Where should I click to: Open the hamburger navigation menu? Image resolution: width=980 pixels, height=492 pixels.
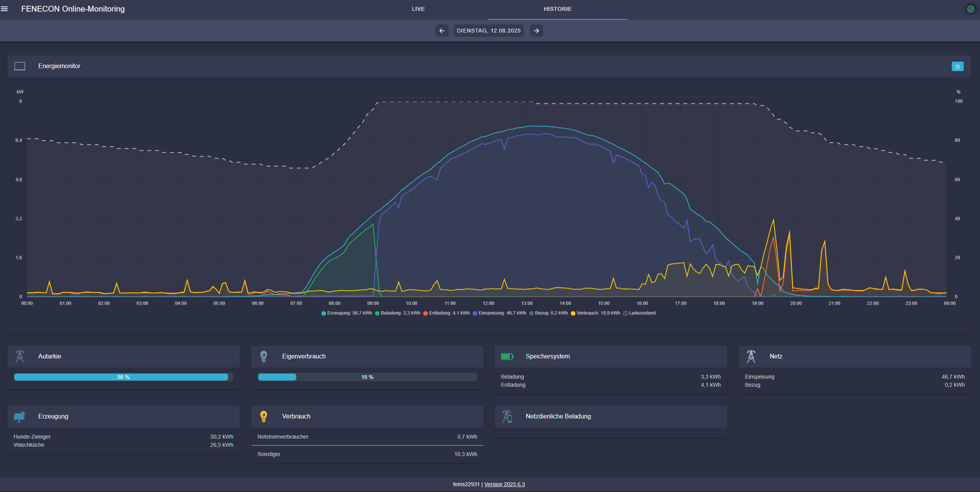5,9
